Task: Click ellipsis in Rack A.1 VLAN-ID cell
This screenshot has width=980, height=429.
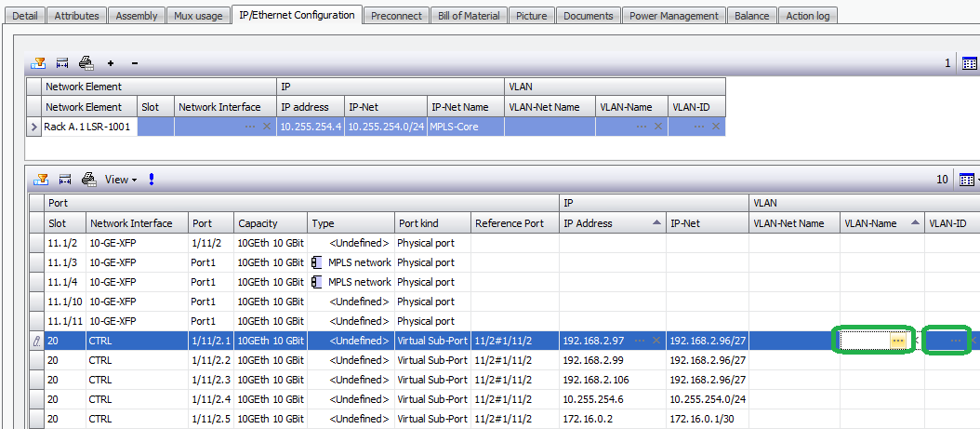Action: pyautogui.click(x=699, y=127)
